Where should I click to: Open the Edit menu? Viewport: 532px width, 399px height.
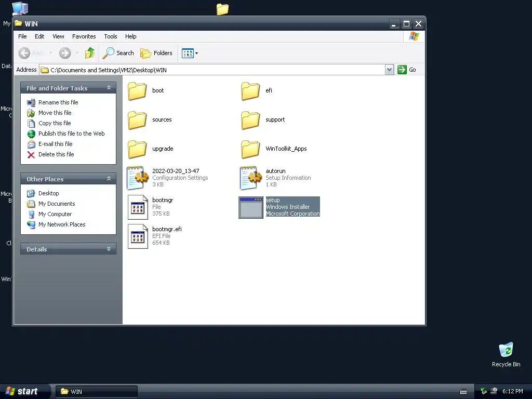tap(39, 36)
